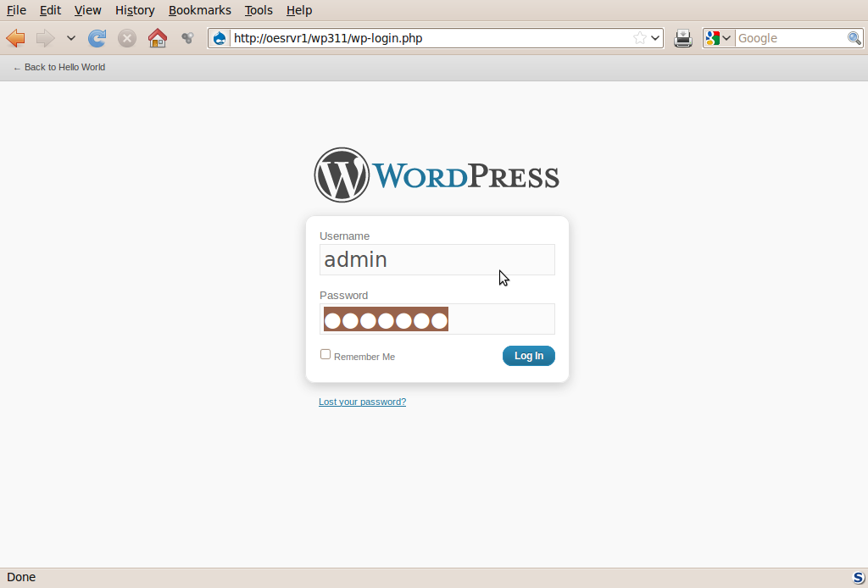Click the Print icon in toolbar
This screenshot has height=588, width=868.
(683, 38)
